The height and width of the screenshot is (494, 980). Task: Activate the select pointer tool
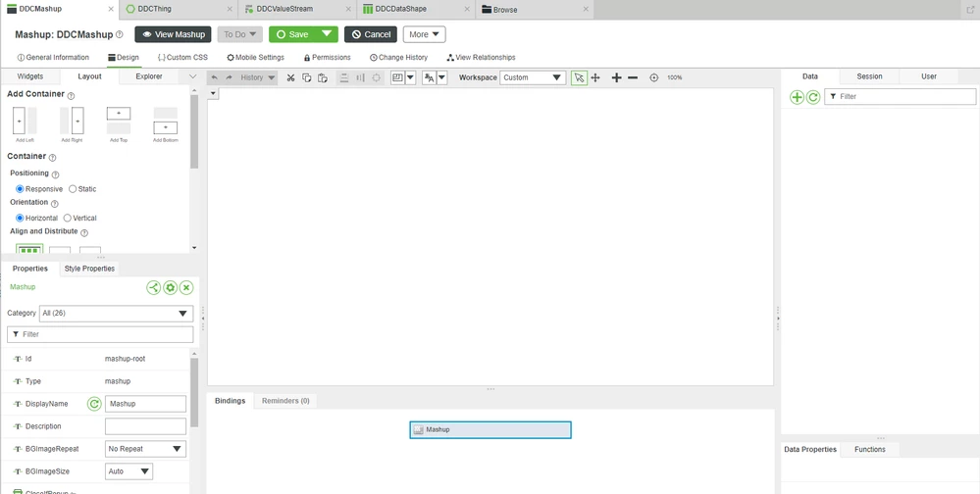tap(579, 78)
